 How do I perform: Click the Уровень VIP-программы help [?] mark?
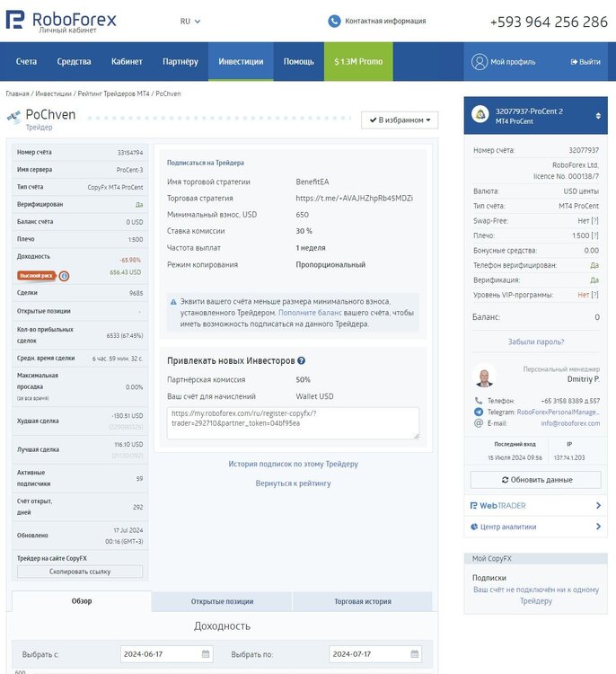594,295
